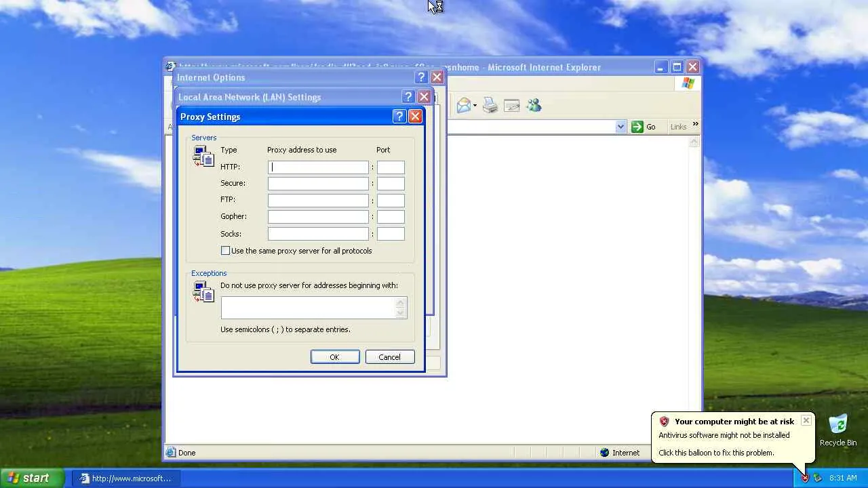Open the Recycle Bin desktop icon
The height and width of the screenshot is (488, 868).
838,430
